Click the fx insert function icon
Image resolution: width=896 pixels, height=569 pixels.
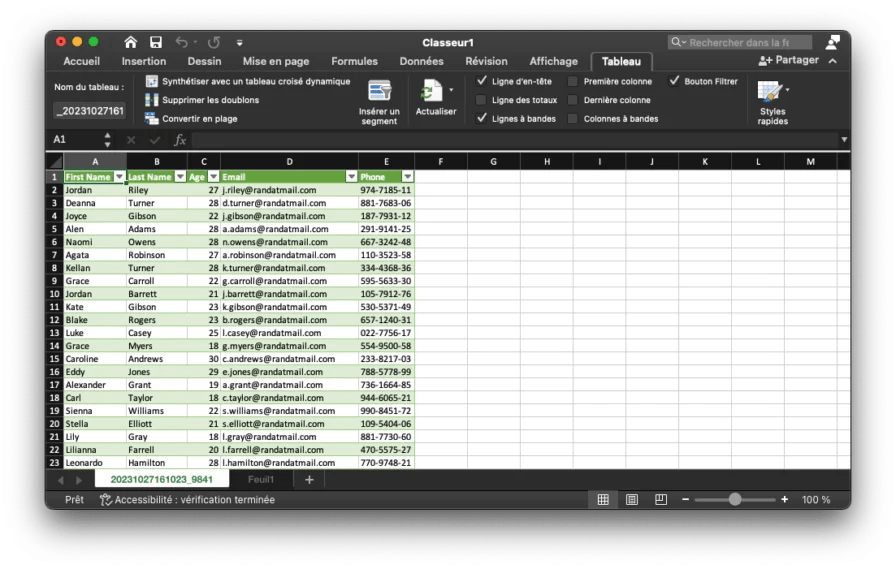pyautogui.click(x=180, y=140)
